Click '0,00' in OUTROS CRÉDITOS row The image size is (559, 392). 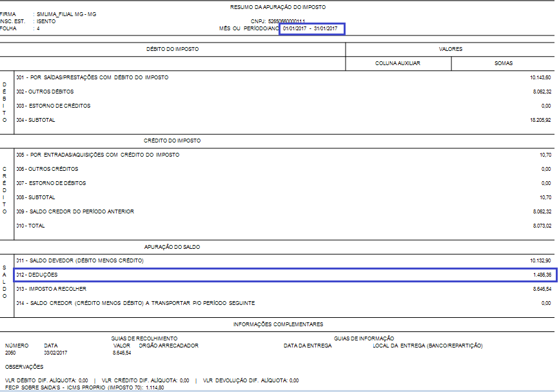pyautogui.click(x=546, y=169)
